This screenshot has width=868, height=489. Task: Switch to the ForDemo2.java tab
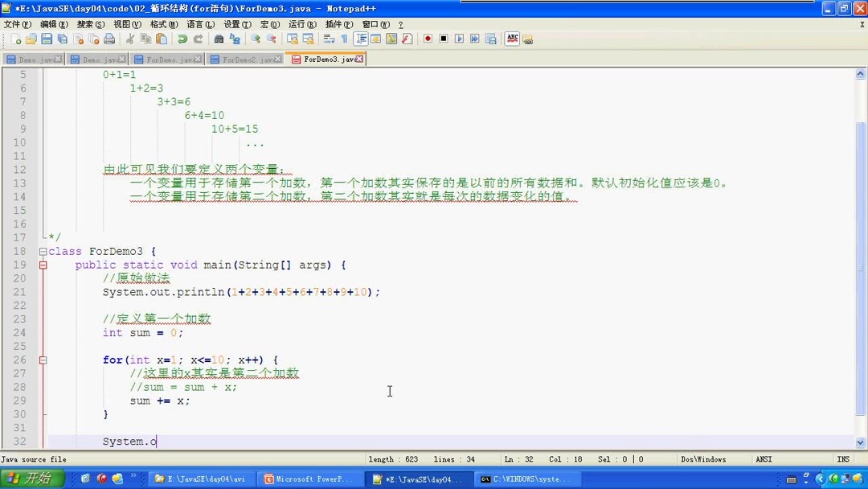point(241,59)
